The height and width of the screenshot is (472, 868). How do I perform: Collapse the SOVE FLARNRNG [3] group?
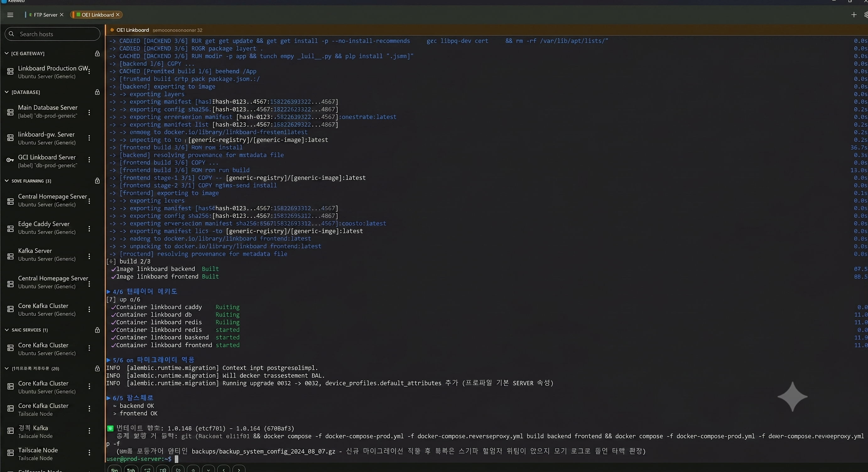coord(6,181)
